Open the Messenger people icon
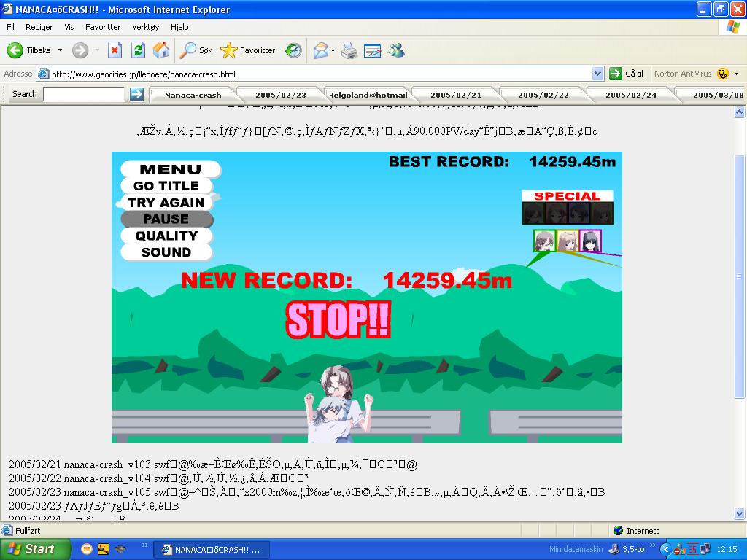Viewport: 747px width, 560px height. click(396, 50)
